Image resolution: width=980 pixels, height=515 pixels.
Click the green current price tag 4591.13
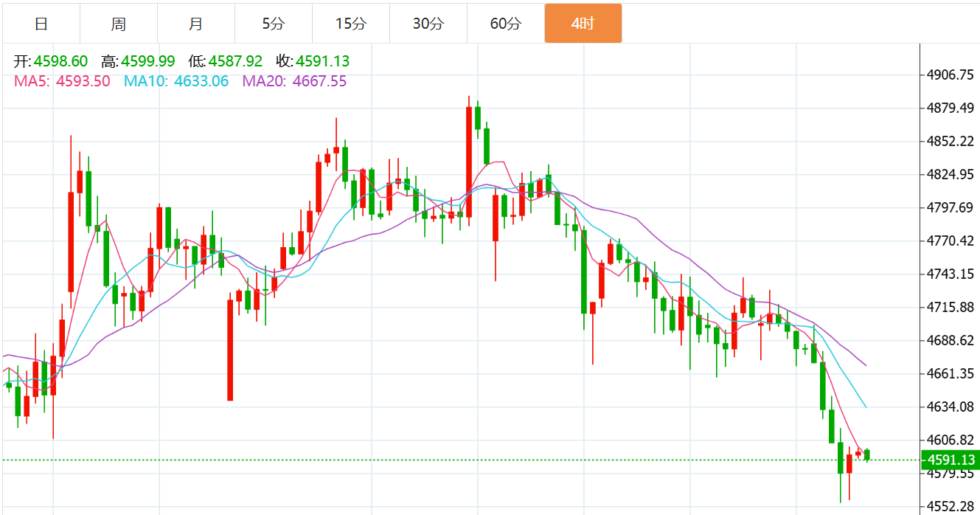[x=951, y=460]
